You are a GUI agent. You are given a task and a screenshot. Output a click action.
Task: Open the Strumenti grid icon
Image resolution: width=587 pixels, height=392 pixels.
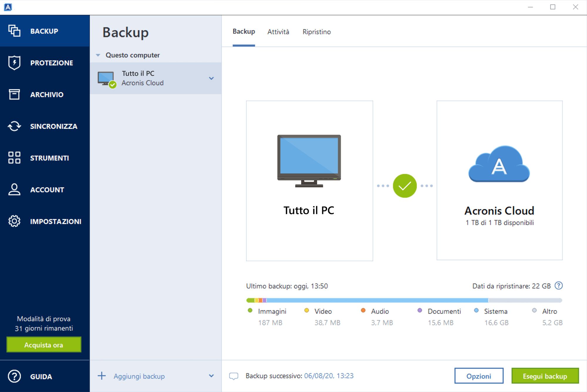click(x=14, y=158)
